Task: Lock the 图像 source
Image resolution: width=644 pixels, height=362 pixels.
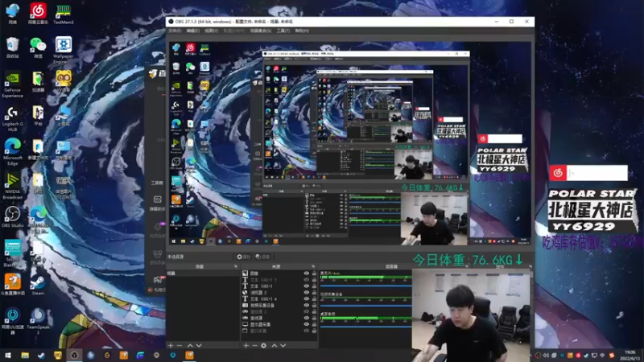Action: pyautogui.click(x=315, y=274)
